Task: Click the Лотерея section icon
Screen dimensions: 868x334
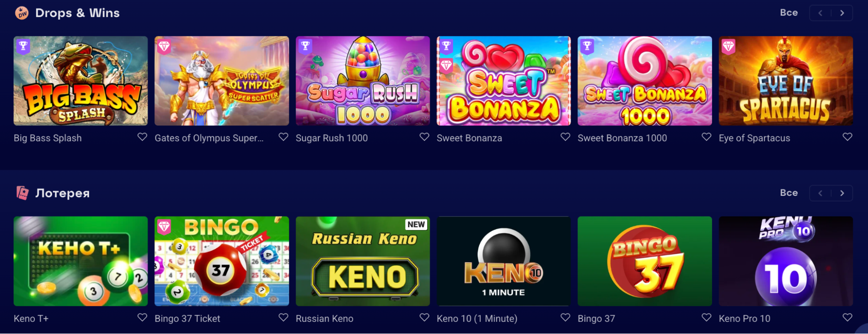Action: tap(22, 193)
